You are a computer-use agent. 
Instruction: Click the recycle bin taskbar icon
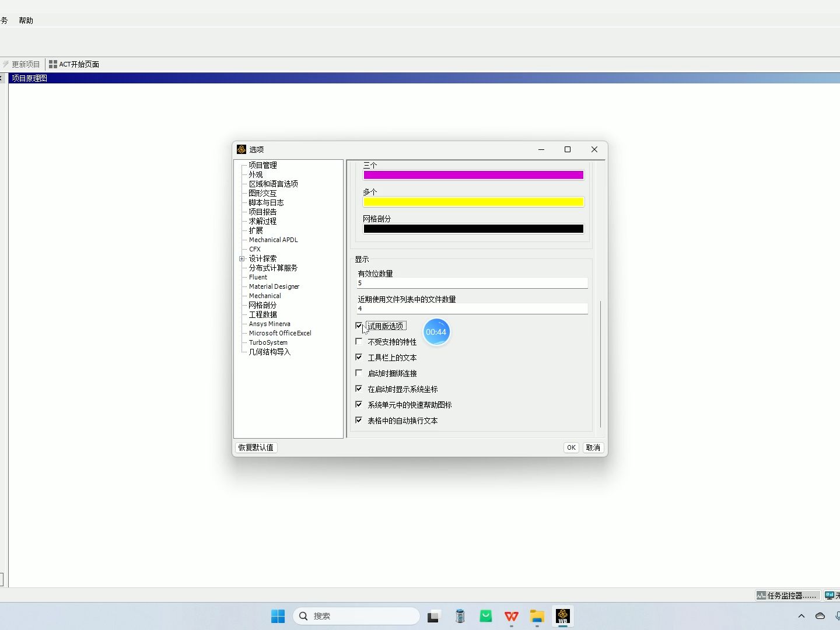460,616
